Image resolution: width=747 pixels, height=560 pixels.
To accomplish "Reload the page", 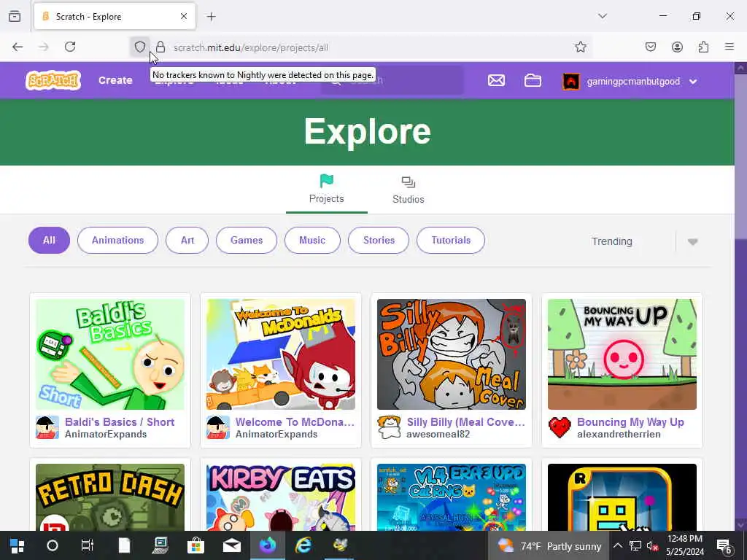I will (x=70, y=47).
